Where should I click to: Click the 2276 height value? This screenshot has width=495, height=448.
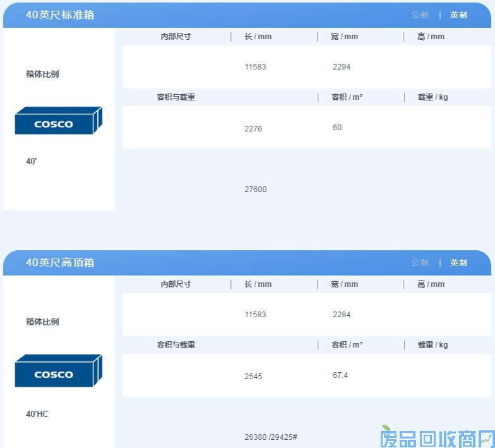point(253,129)
